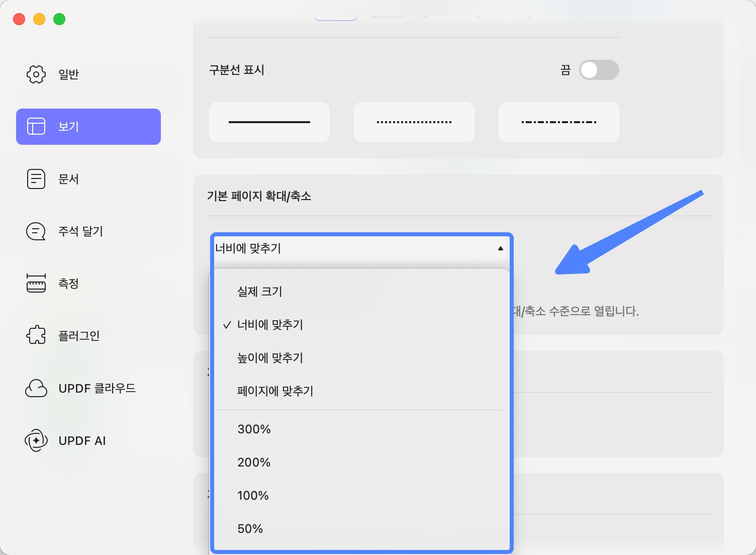Image resolution: width=756 pixels, height=555 pixels.
Task: Select 실제 크기 from zoom list
Action: tap(360, 292)
